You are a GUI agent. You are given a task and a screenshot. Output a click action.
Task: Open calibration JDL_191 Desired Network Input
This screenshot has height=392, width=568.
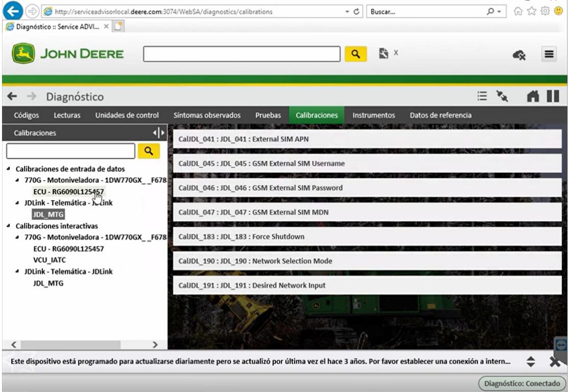[x=367, y=285]
